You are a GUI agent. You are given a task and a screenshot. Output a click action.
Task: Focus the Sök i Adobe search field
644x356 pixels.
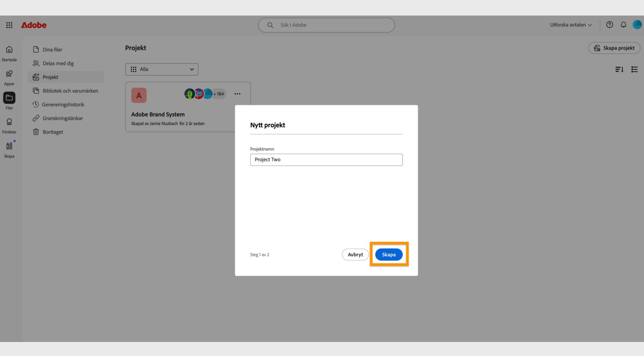326,25
